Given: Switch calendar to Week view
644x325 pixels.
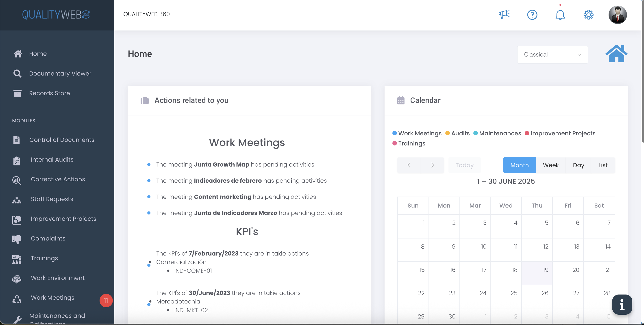Looking at the screenshot, I should click(551, 165).
